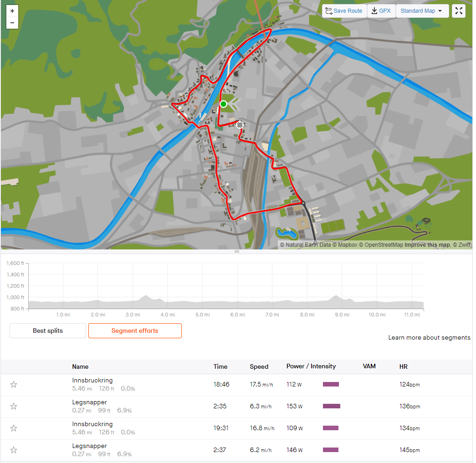Image resolution: width=476 pixels, height=463 pixels.
Task: Save Route from the map toolbar
Action: pyautogui.click(x=344, y=11)
